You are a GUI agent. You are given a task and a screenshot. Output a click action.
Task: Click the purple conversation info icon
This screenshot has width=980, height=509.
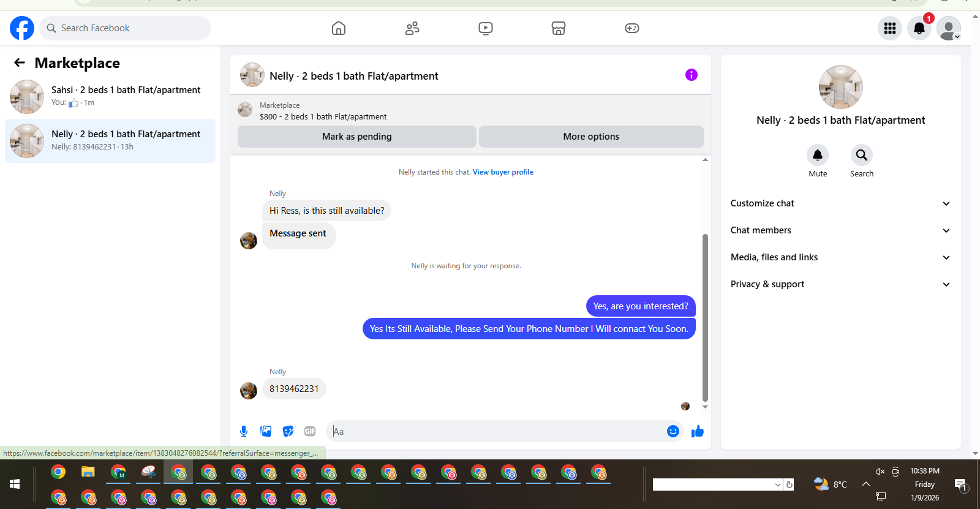[692, 75]
